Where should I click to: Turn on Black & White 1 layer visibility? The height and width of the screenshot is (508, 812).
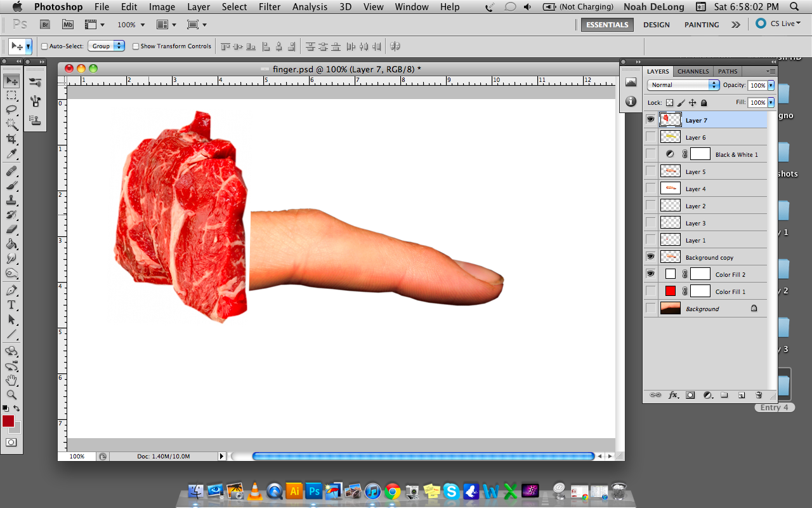[650, 154]
